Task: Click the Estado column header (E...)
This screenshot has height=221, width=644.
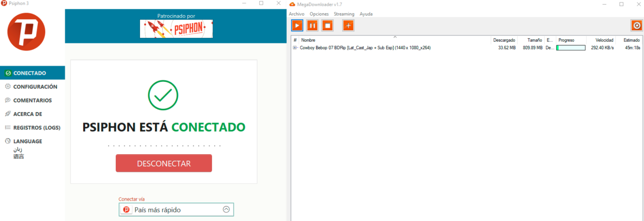Action: [x=550, y=40]
